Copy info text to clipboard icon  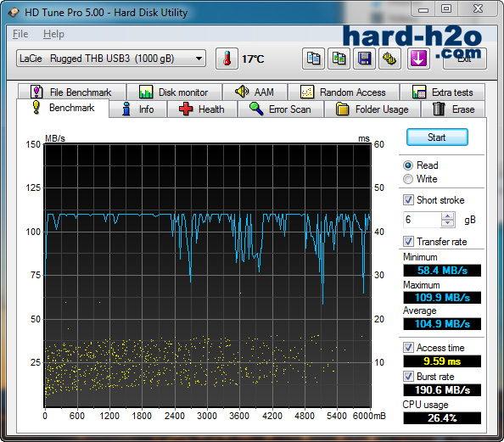coord(313,59)
